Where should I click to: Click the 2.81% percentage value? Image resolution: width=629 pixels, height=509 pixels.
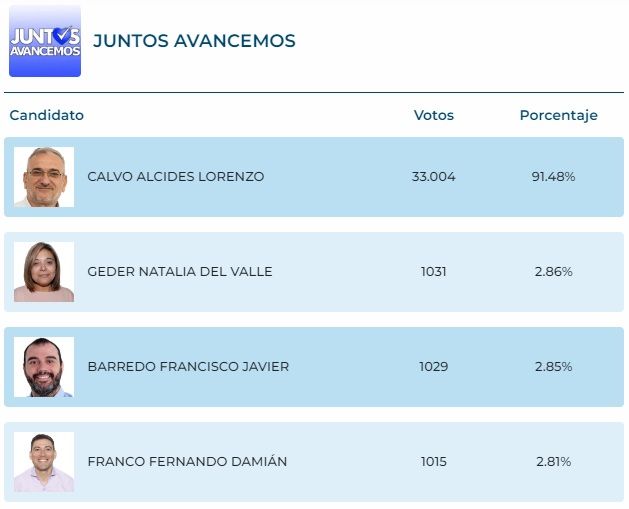553,462
